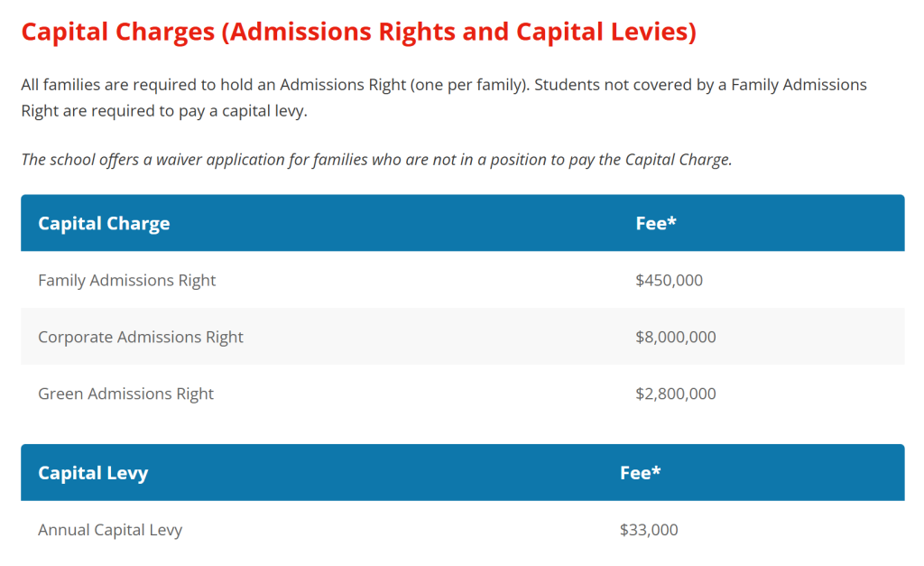Viewport: 924px width, 566px height.
Task: Click the $33,000 fee amount
Action: coord(649,530)
